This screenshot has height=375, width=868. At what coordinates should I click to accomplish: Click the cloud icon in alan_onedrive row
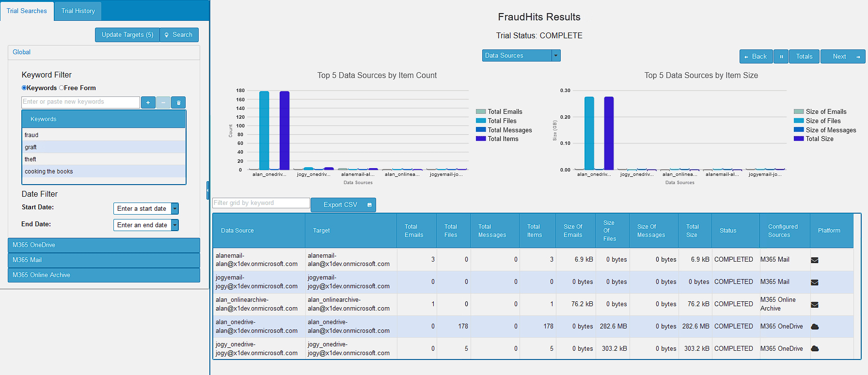(815, 327)
